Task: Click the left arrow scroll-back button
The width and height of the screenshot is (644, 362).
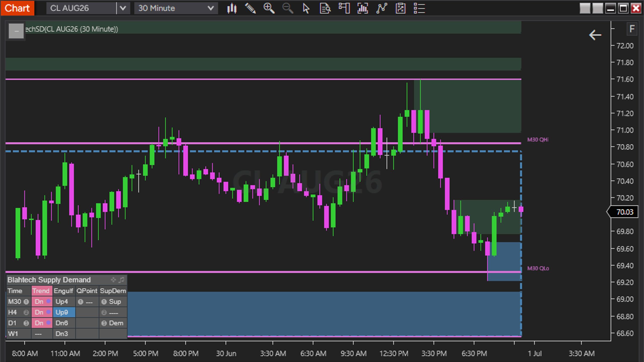Action: coord(595,35)
